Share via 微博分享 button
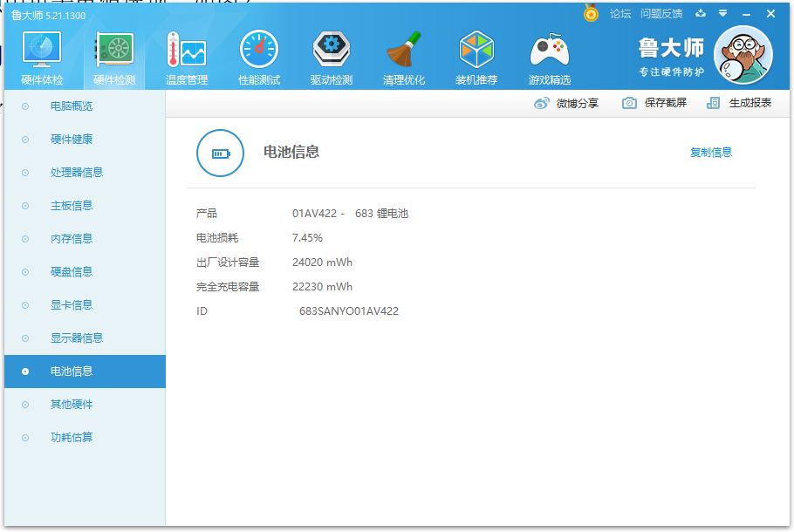The height and width of the screenshot is (532, 794). click(566, 103)
